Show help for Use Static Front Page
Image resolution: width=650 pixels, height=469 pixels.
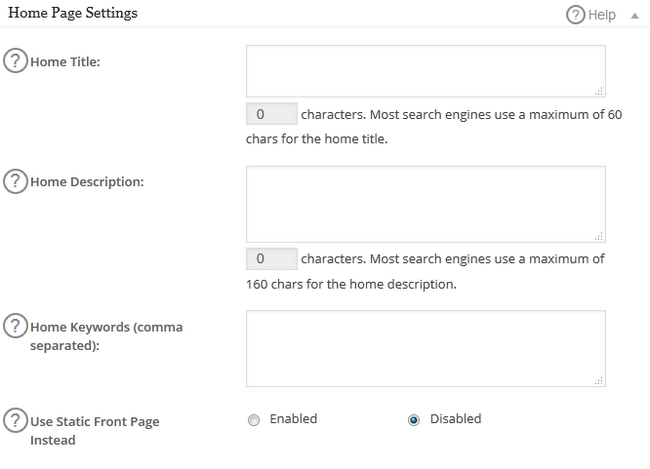point(16,421)
